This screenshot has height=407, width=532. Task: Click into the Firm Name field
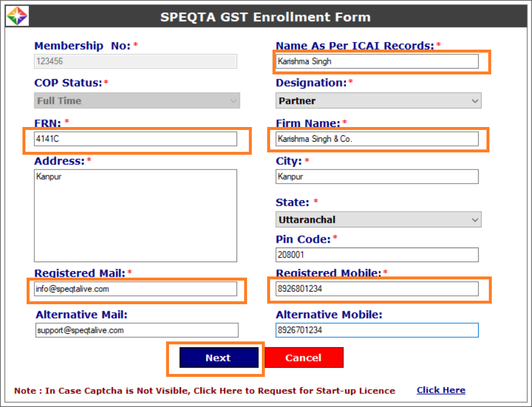(377, 139)
